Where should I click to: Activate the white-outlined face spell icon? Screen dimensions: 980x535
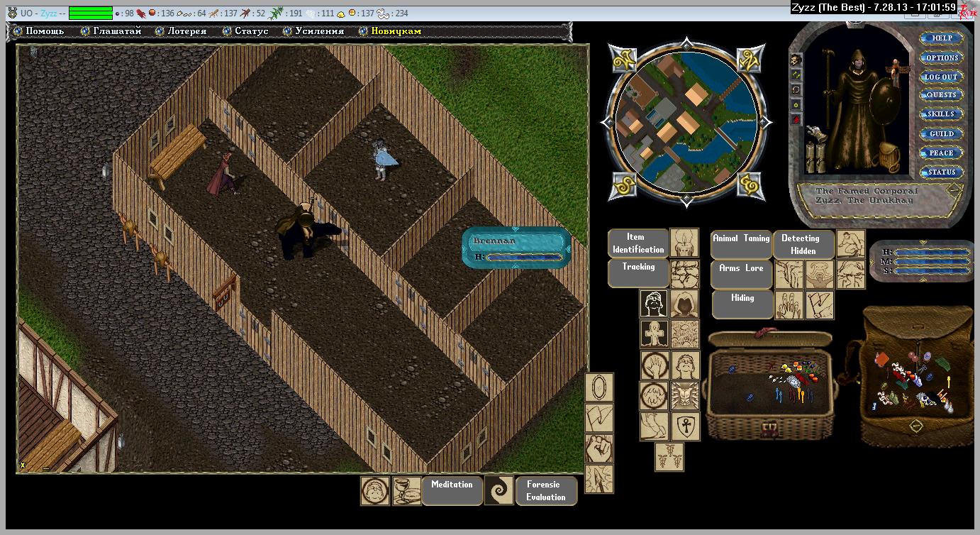tap(654, 304)
